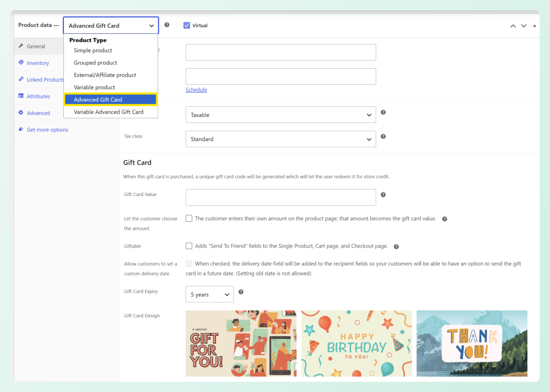This screenshot has width=550, height=392.
Task: Click the help icon next to Standard tax class
Action: click(383, 136)
